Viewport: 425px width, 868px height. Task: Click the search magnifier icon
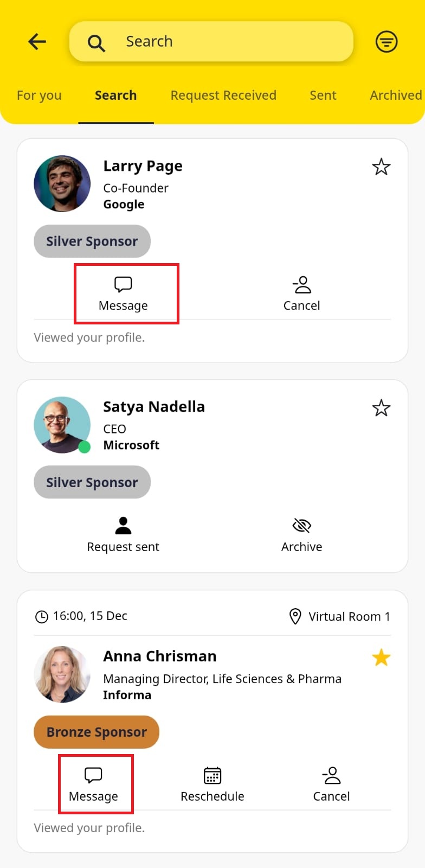point(96,42)
